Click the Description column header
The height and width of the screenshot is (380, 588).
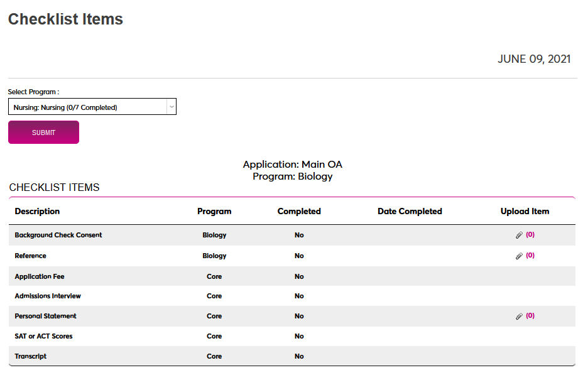pos(37,212)
